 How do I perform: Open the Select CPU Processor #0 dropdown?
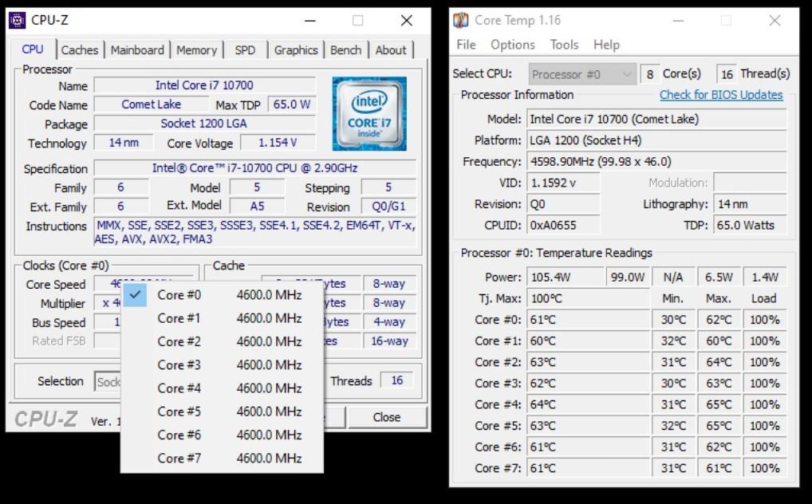point(583,74)
